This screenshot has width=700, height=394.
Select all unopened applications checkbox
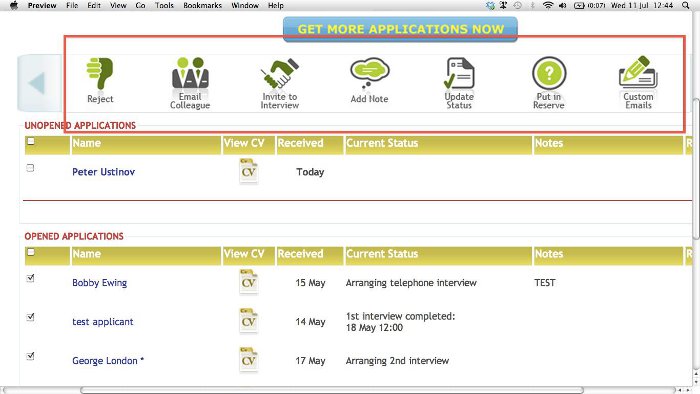tap(31, 141)
